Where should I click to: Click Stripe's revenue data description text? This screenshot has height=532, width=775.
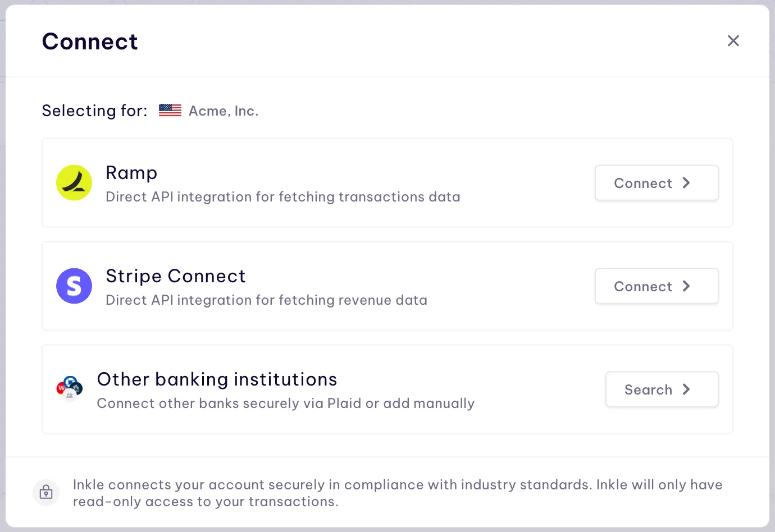[266, 300]
